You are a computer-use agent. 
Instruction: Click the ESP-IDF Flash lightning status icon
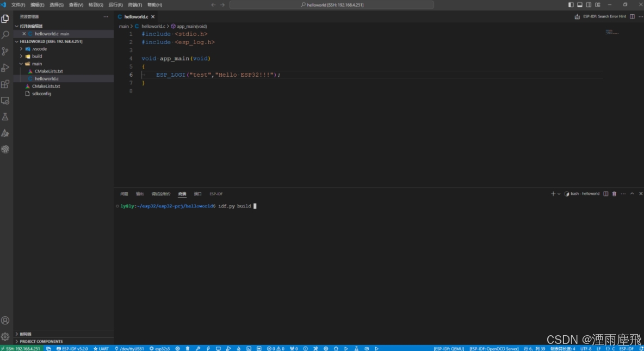(x=208, y=348)
